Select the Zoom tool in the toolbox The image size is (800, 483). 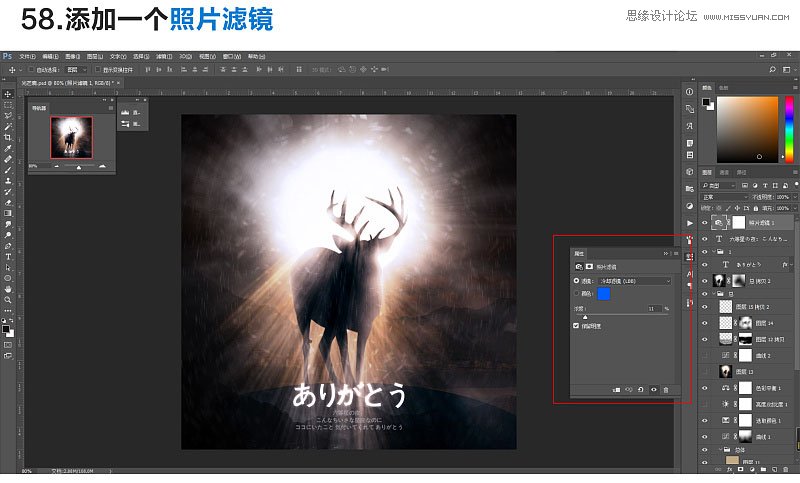[x=8, y=300]
